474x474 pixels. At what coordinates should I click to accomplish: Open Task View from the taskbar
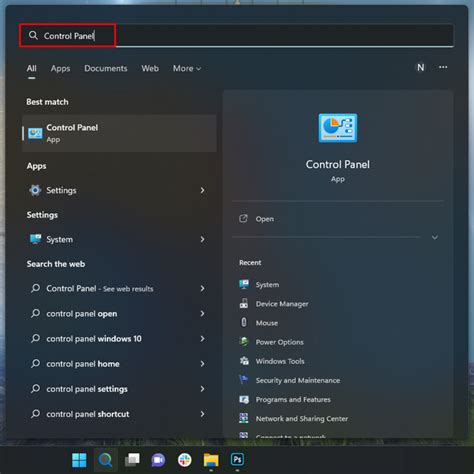click(x=132, y=460)
